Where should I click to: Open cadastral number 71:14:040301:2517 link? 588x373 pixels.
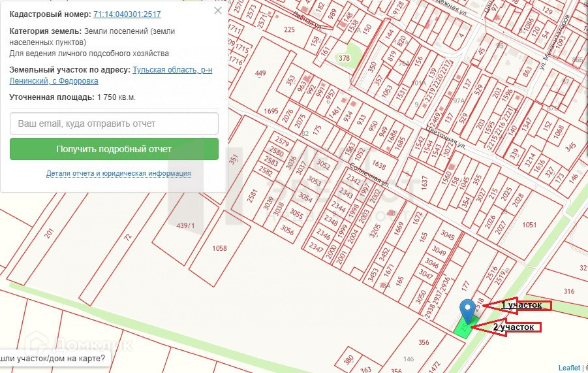[127, 14]
